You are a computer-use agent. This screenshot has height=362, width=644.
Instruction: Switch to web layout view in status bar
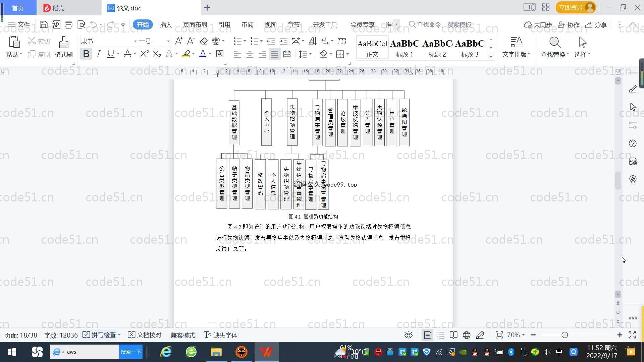coord(467,335)
